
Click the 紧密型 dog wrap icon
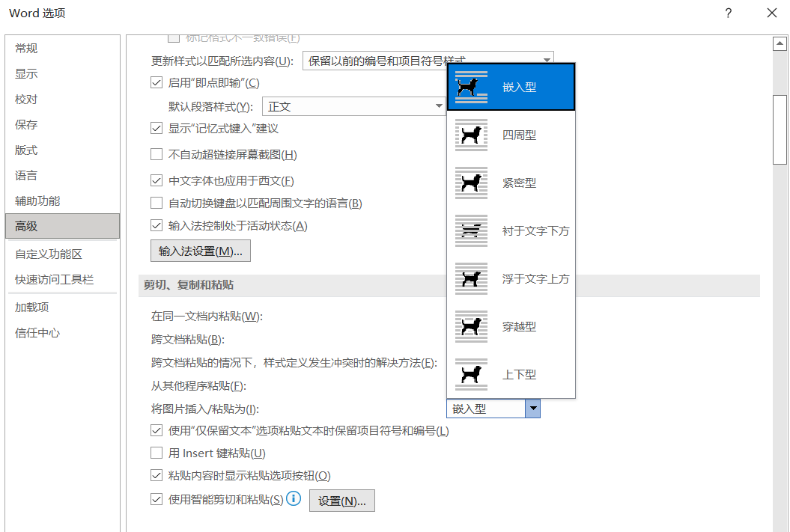click(x=471, y=183)
